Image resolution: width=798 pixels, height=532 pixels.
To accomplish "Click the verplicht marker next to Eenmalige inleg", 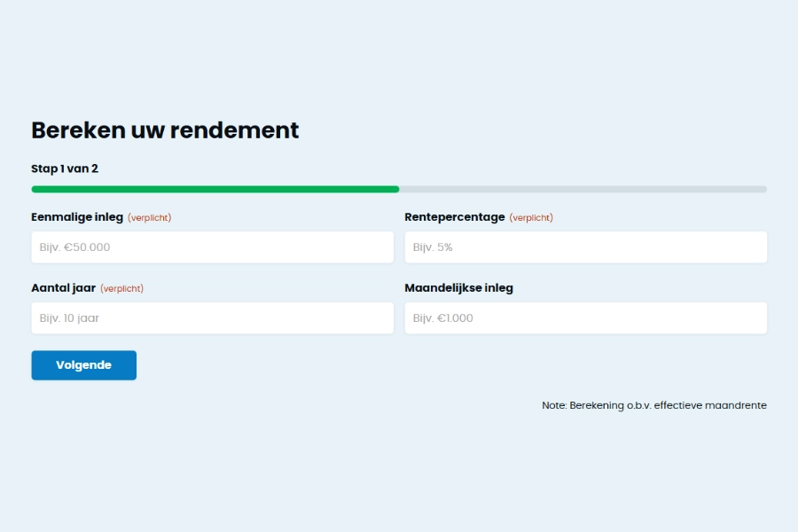I will click(149, 217).
